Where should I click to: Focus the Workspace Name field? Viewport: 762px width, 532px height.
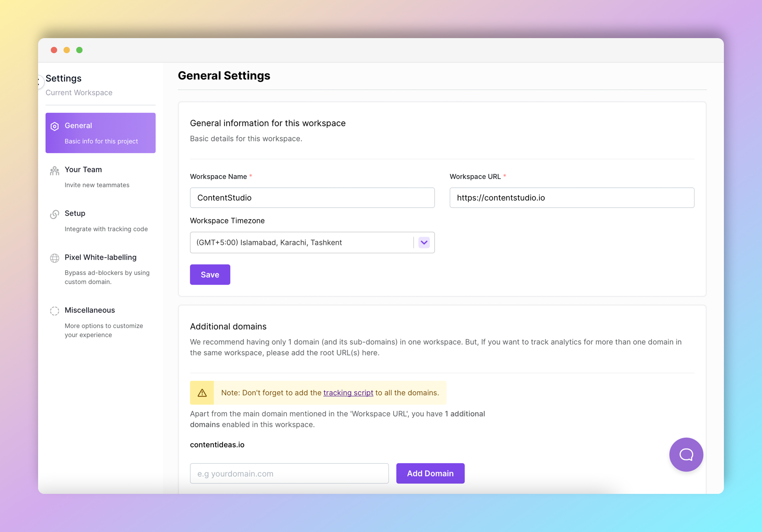312,198
